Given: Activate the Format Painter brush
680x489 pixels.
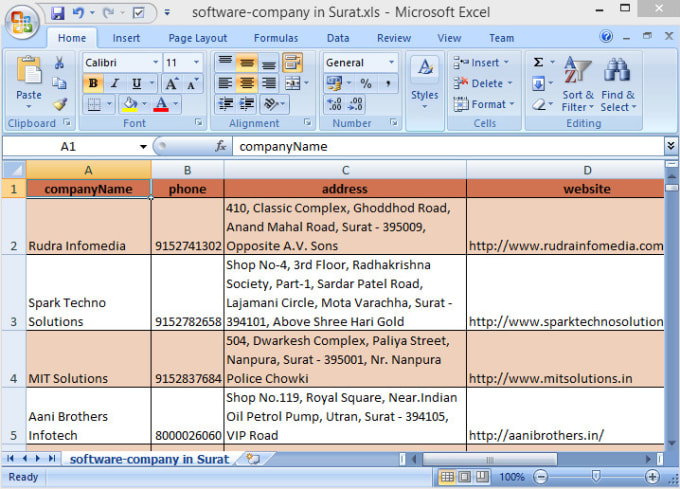Looking at the screenshot, I should [x=60, y=104].
